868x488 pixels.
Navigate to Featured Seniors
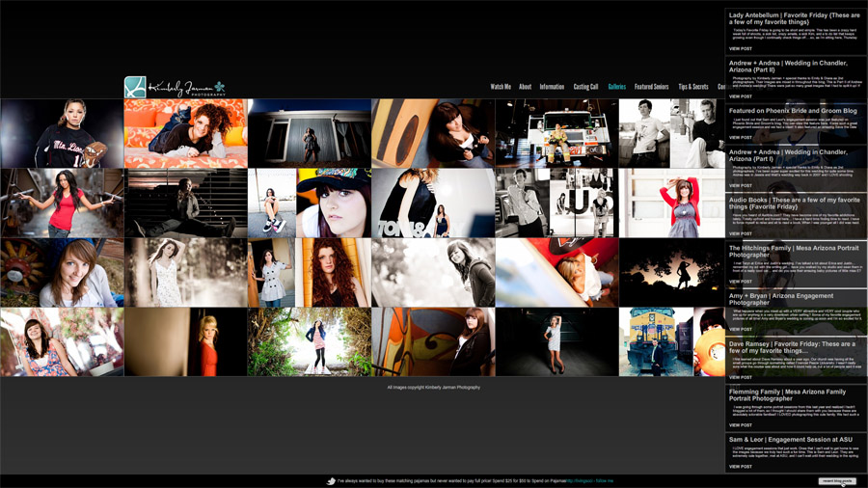pyautogui.click(x=652, y=86)
